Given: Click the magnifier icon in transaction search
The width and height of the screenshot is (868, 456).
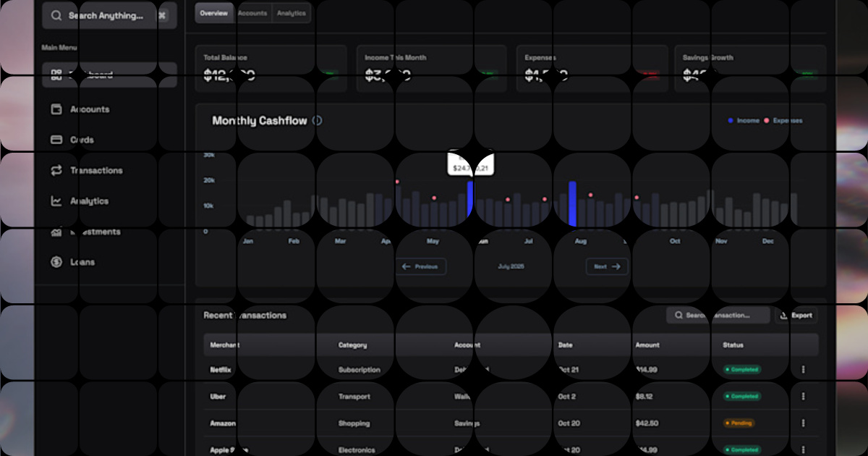Looking at the screenshot, I should 678,316.
